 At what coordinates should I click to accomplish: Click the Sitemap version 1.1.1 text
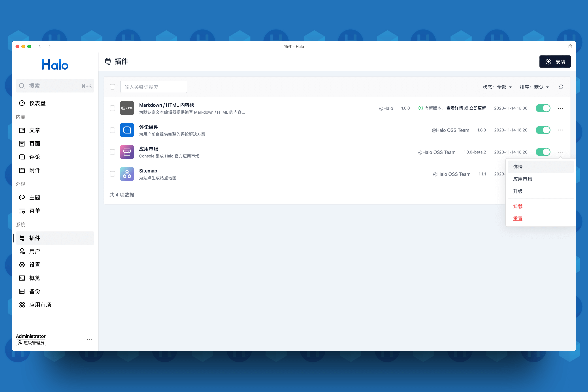(482, 174)
